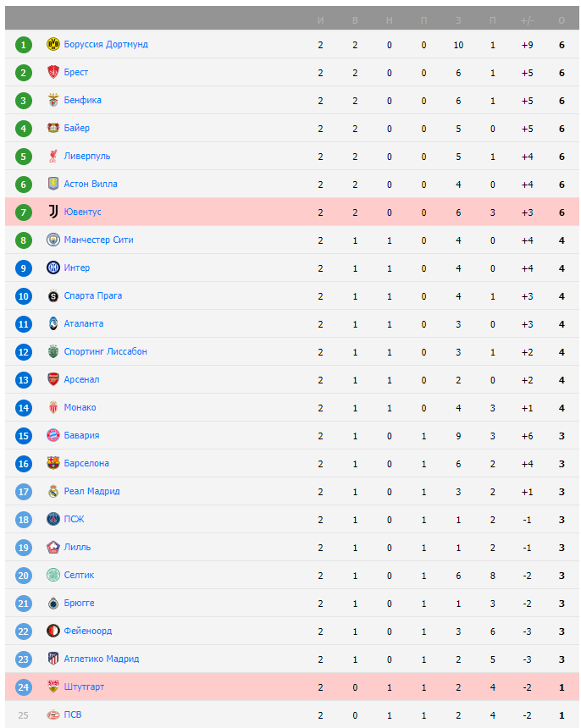Click the blue position 10 badge
581x728 pixels.
[x=24, y=295]
